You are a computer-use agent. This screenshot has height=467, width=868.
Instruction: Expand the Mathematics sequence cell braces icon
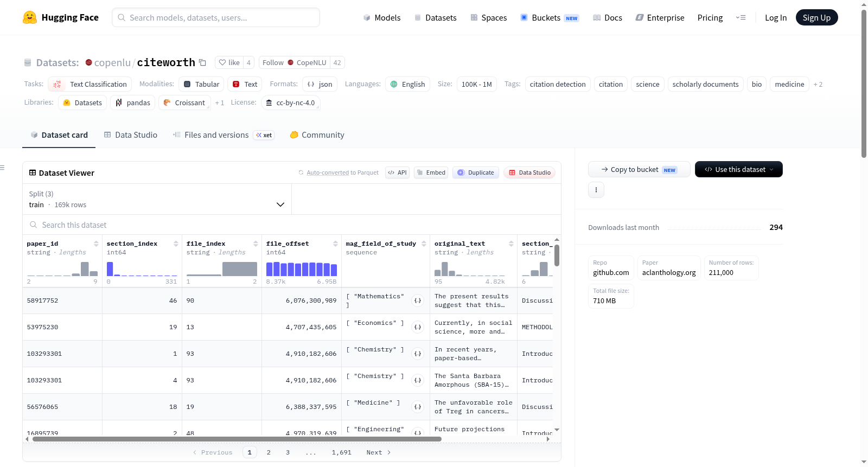[x=418, y=300]
